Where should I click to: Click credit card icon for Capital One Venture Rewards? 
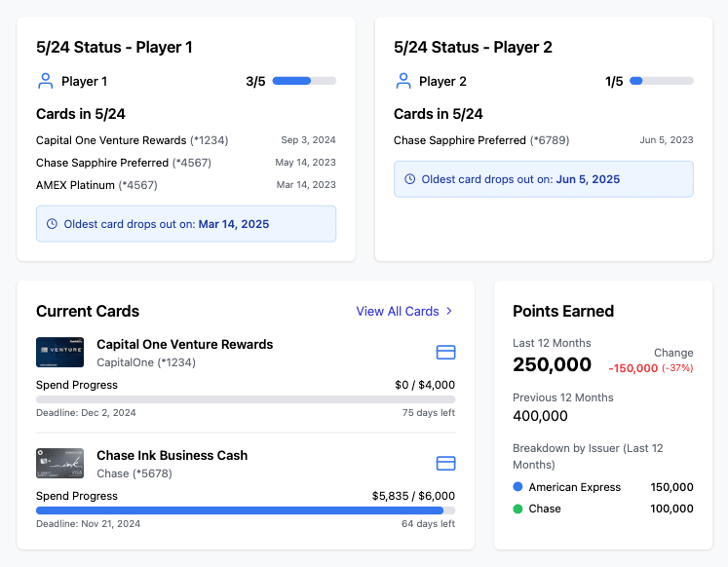click(445, 353)
